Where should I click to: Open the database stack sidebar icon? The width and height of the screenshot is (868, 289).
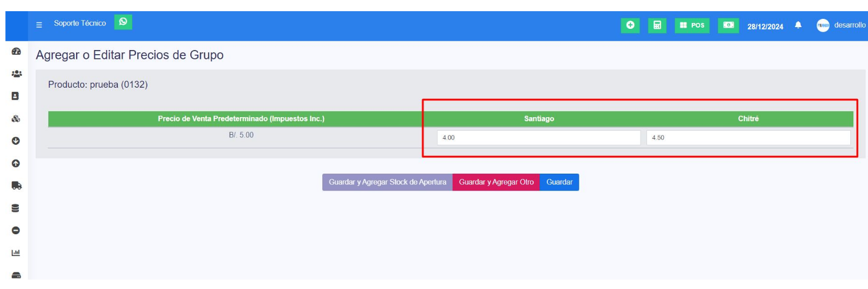coord(16,208)
